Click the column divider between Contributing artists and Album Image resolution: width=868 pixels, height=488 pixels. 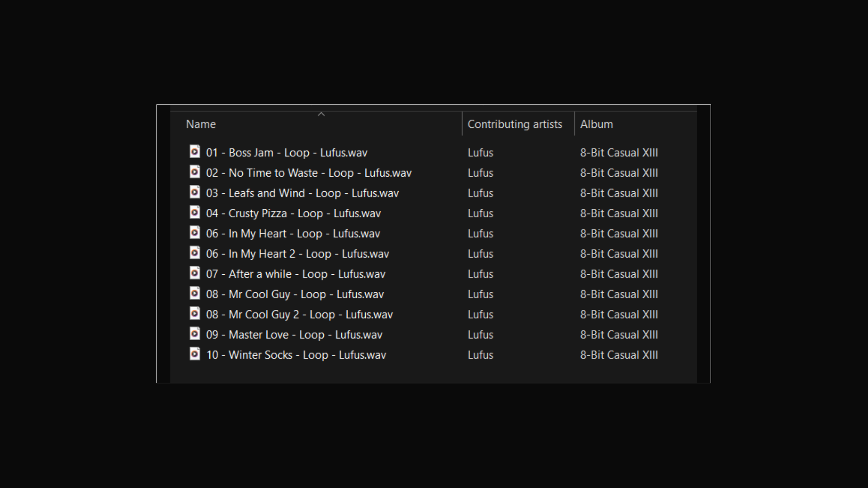coord(574,124)
